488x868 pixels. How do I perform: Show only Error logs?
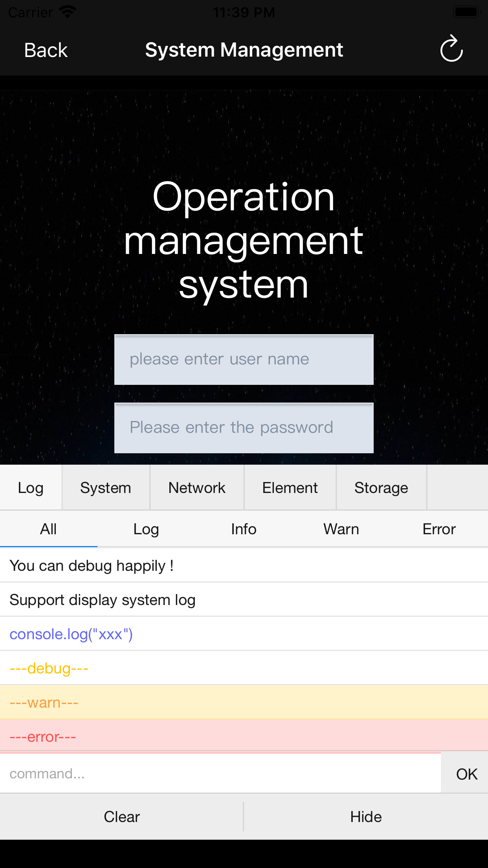439,529
